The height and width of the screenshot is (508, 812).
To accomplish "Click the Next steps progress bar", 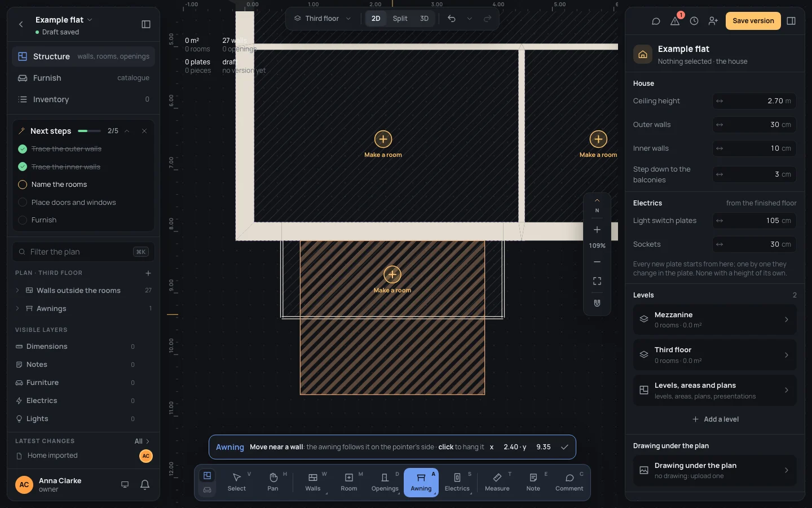I will tap(89, 131).
